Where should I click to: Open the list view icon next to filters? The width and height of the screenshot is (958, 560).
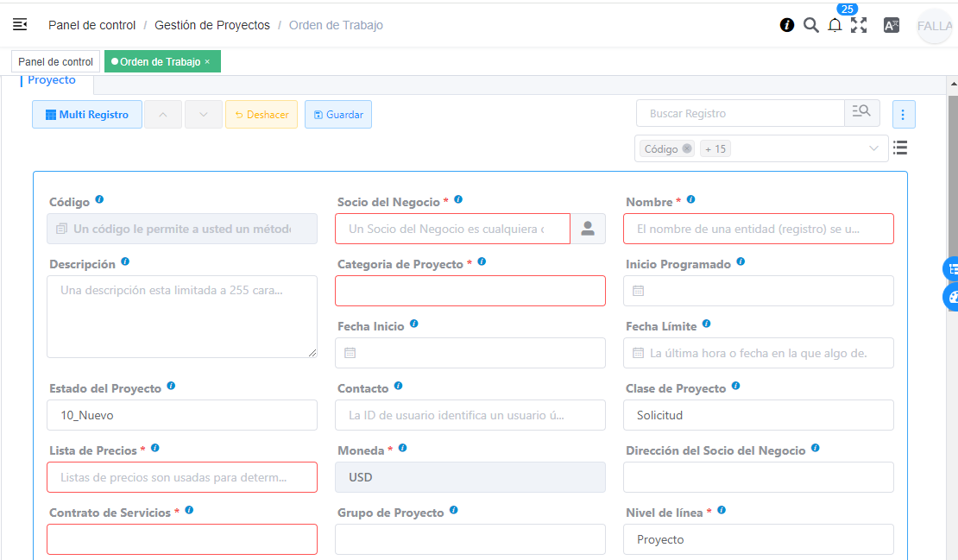900,148
